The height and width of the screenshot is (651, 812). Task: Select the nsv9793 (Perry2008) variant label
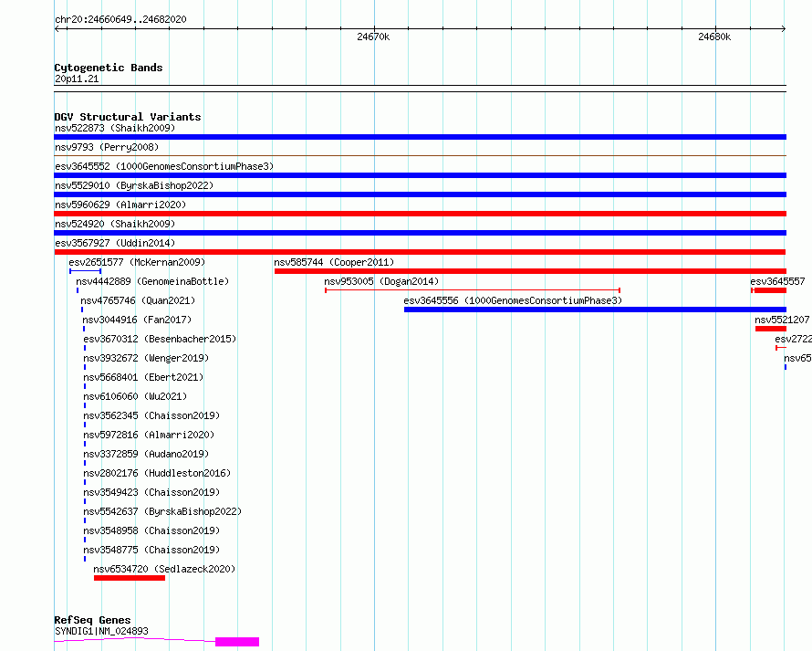click(107, 147)
